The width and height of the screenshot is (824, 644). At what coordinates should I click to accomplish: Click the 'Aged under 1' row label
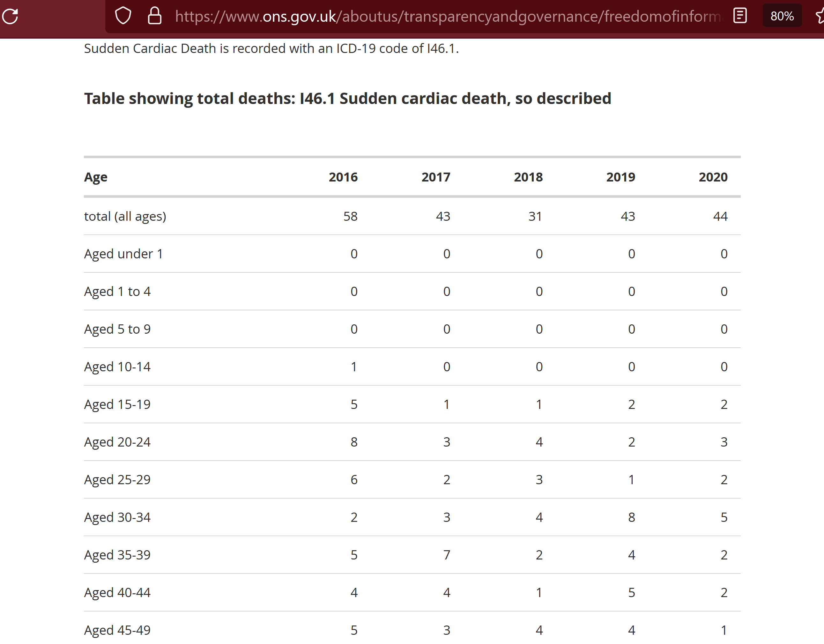click(x=123, y=254)
